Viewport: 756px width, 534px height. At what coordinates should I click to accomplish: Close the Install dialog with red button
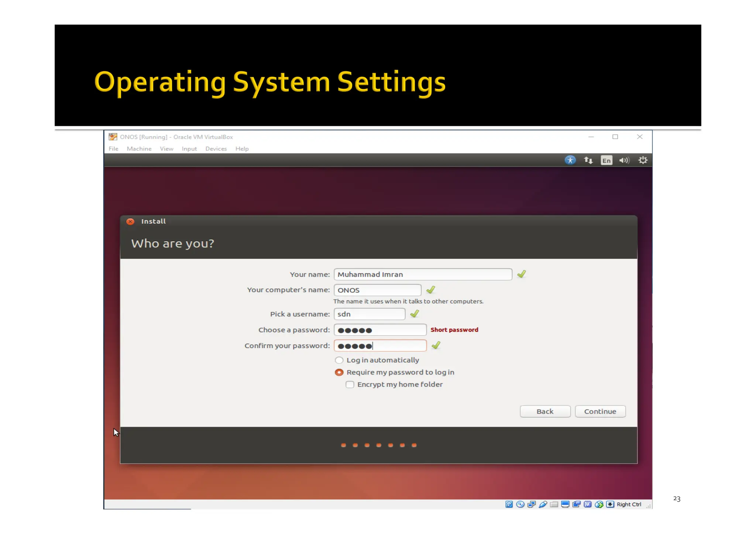click(x=130, y=221)
